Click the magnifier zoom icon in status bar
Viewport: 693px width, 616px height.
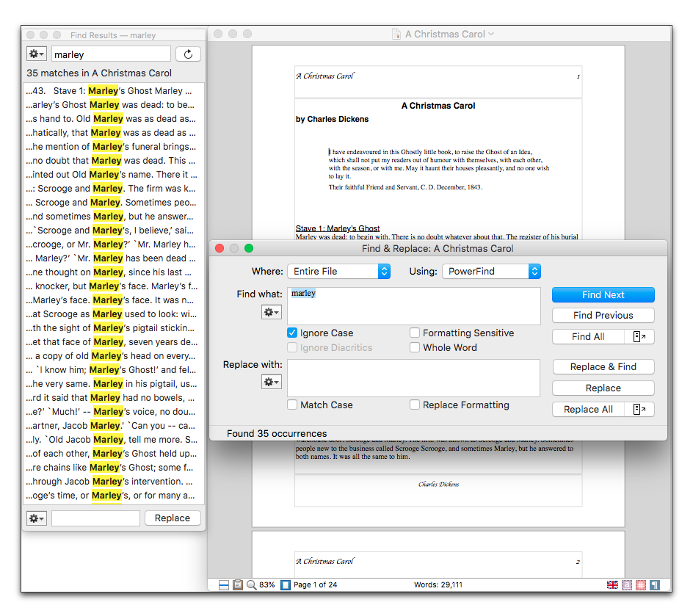tap(252, 585)
